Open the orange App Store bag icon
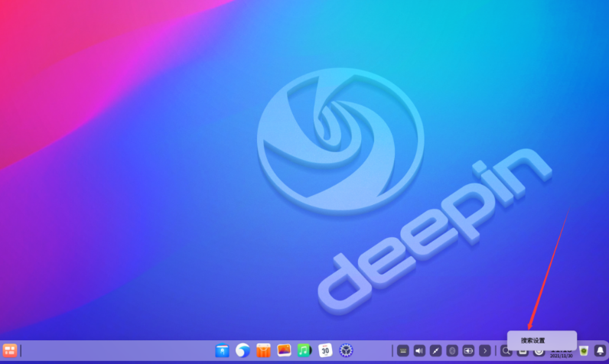The height and width of the screenshot is (364, 609). 263,351
